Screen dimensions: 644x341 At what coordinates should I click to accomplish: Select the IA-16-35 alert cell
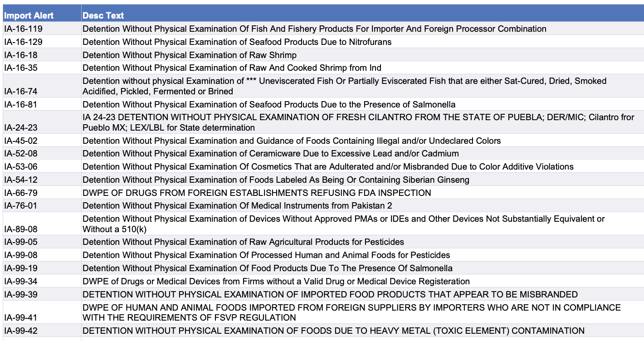pyautogui.click(x=22, y=68)
